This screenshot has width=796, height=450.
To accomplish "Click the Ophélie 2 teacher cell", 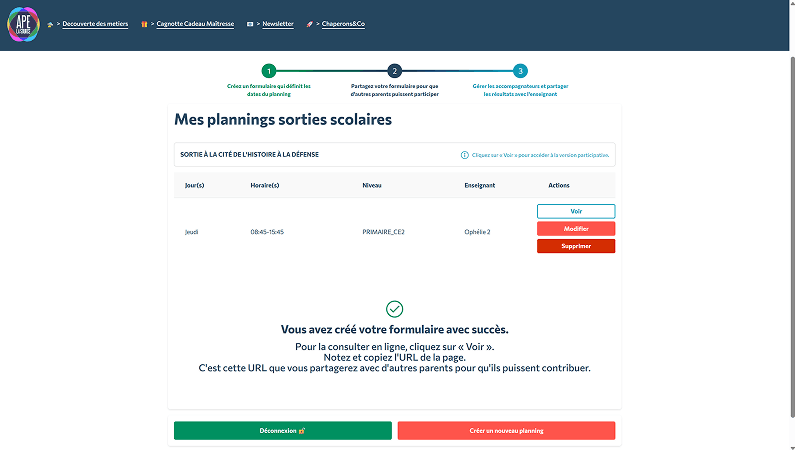I will click(x=477, y=232).
